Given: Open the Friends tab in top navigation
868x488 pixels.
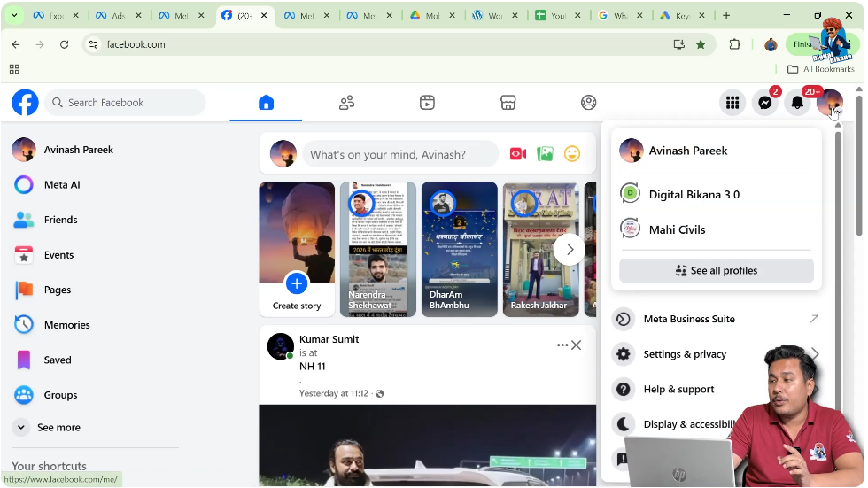Looking at the screenshot, I should pyautogui.click(x=346, y=103).
